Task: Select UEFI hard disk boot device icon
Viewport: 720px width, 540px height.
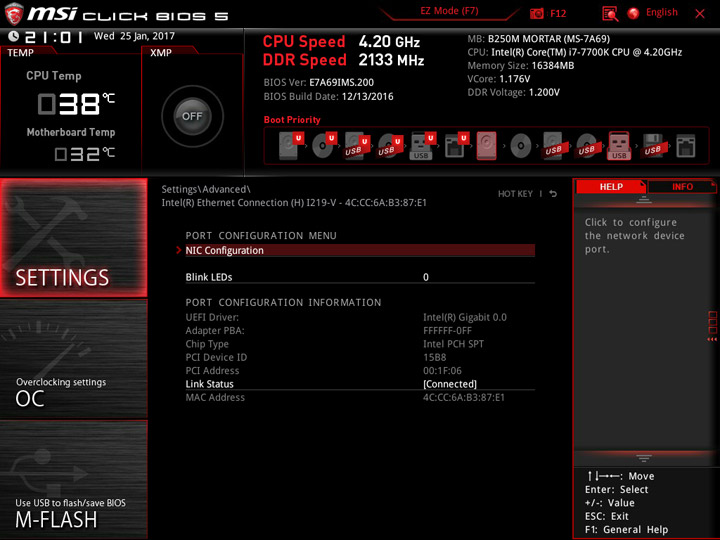Action: pos(291,146)
